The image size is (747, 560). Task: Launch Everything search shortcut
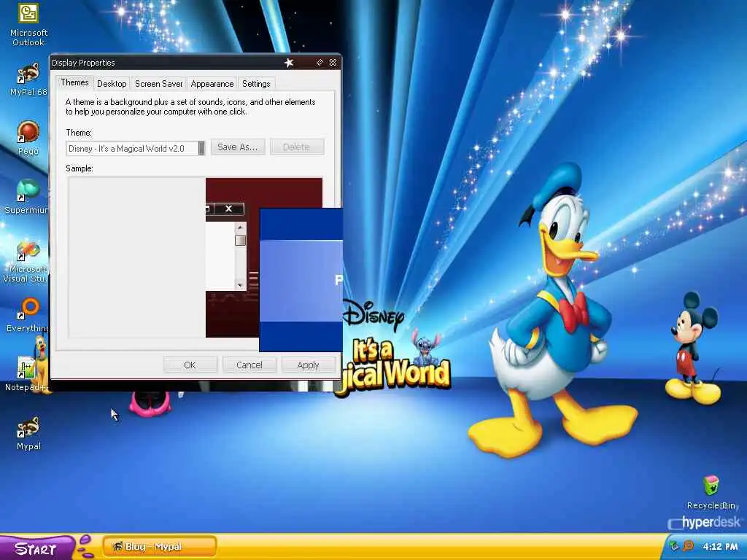28,315
